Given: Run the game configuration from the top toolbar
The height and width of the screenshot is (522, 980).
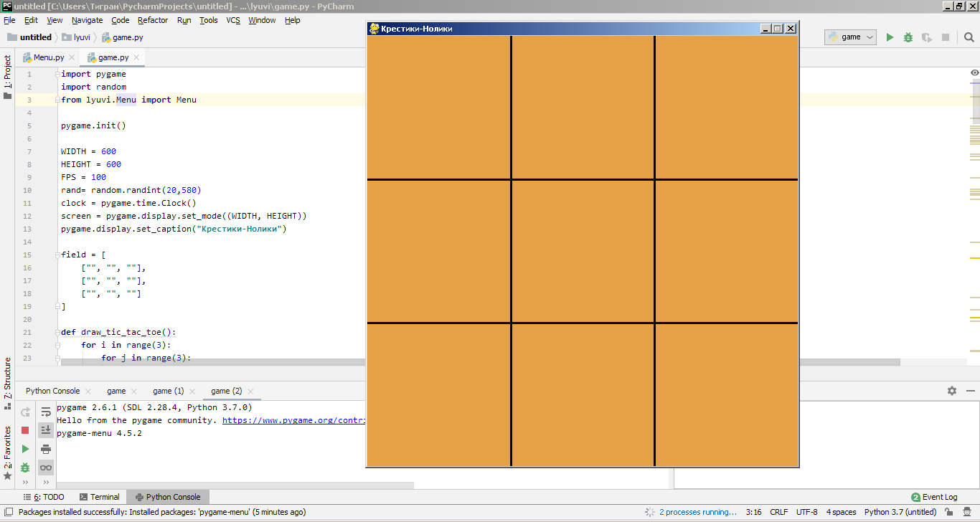Looking at the screenshot, I should (890, 37).
